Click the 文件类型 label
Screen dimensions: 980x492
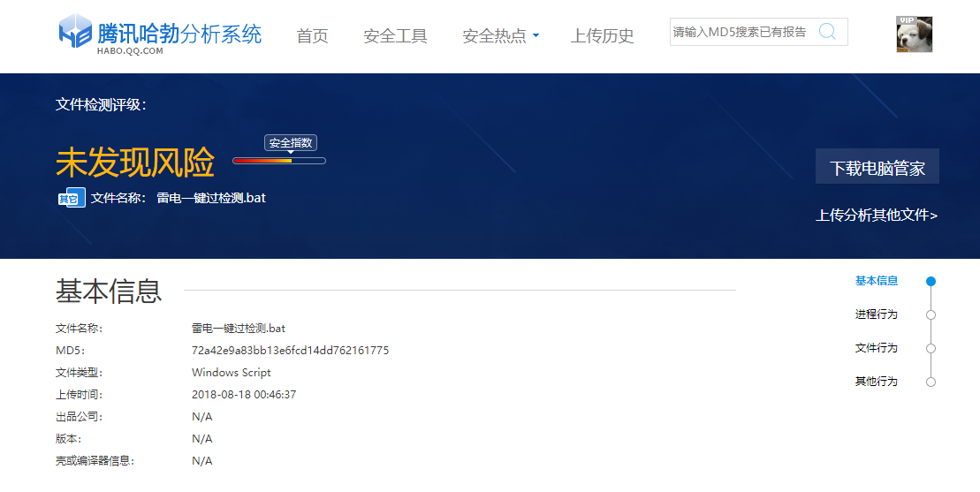tap(79, 373)
